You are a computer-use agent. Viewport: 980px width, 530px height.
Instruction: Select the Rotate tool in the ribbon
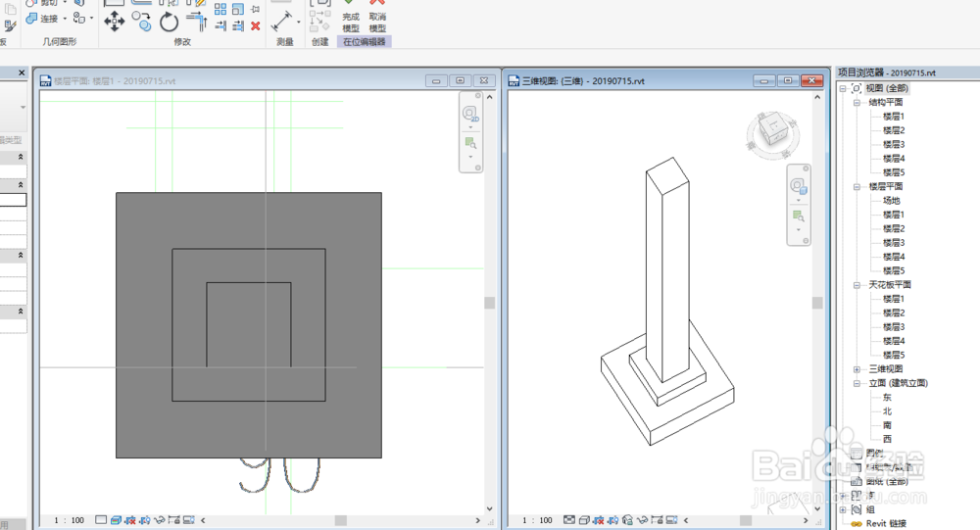click(169, 22)
